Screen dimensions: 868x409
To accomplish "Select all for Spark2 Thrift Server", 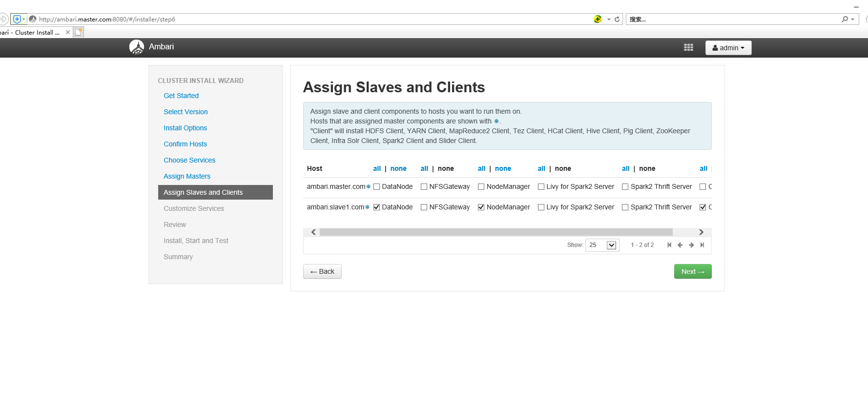I will tap(625, 168).
